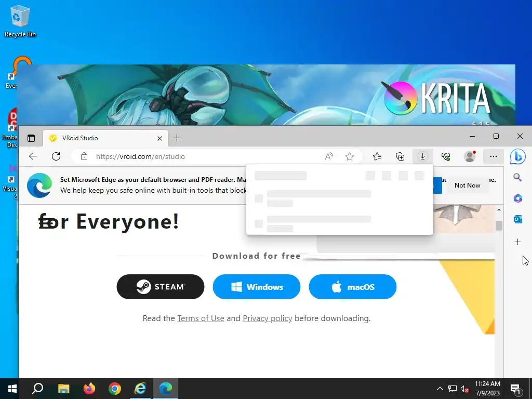Open muted volume tray icon

point(465,389)
